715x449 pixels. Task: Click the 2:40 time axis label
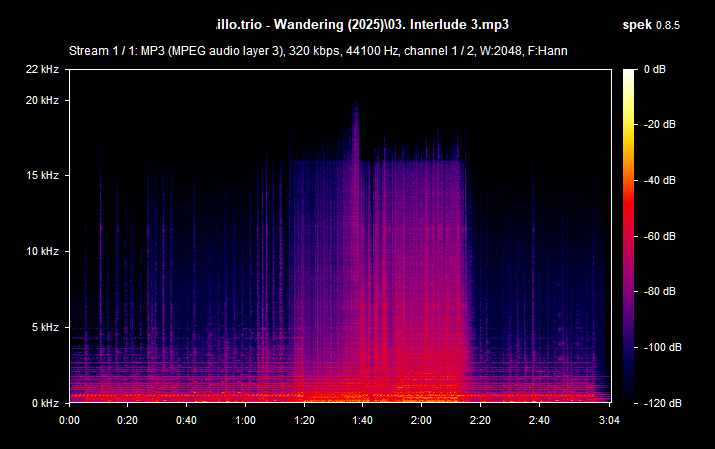[x=539, y=420]
